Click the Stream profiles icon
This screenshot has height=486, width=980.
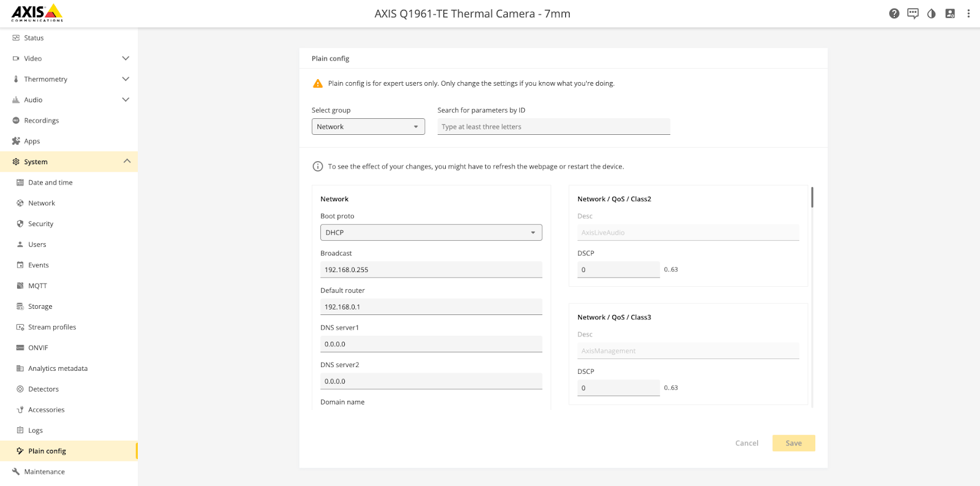point(20,327)
